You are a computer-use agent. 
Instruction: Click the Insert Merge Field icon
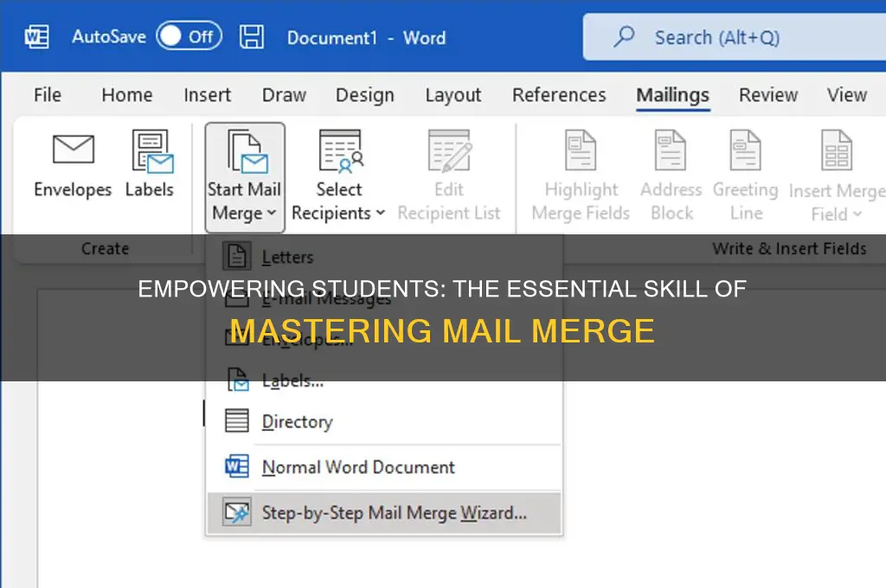[x=837, y=150]
